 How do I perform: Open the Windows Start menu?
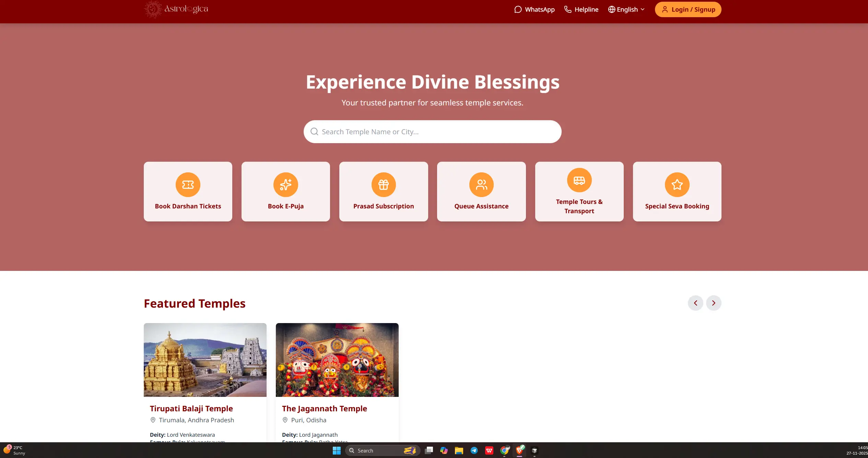tap(337, 450)
